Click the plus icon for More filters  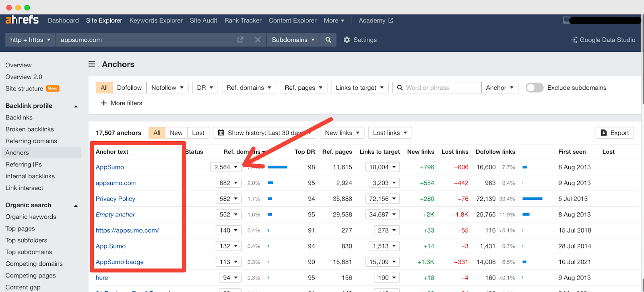tap(104, 103)
